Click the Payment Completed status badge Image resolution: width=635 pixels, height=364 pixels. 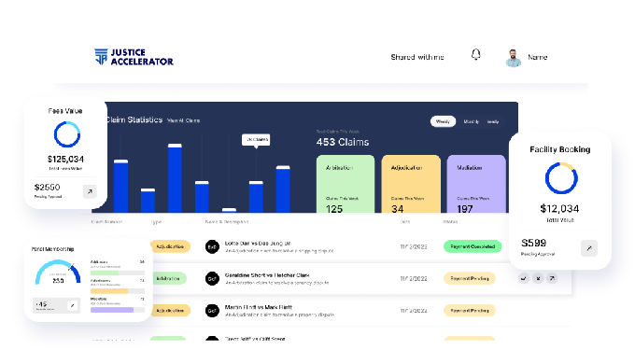pyautogui.click(x=473, y=246)
